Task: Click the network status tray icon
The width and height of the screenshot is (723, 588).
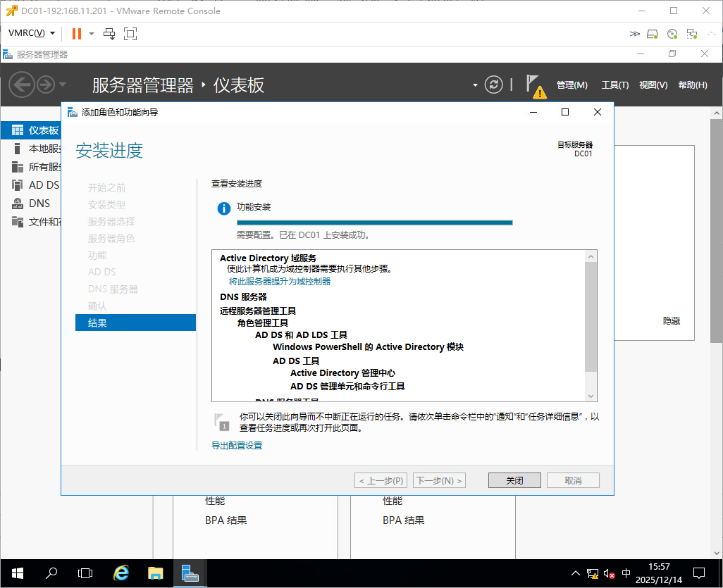Action: pyautogui.click(x=593, y=574)
